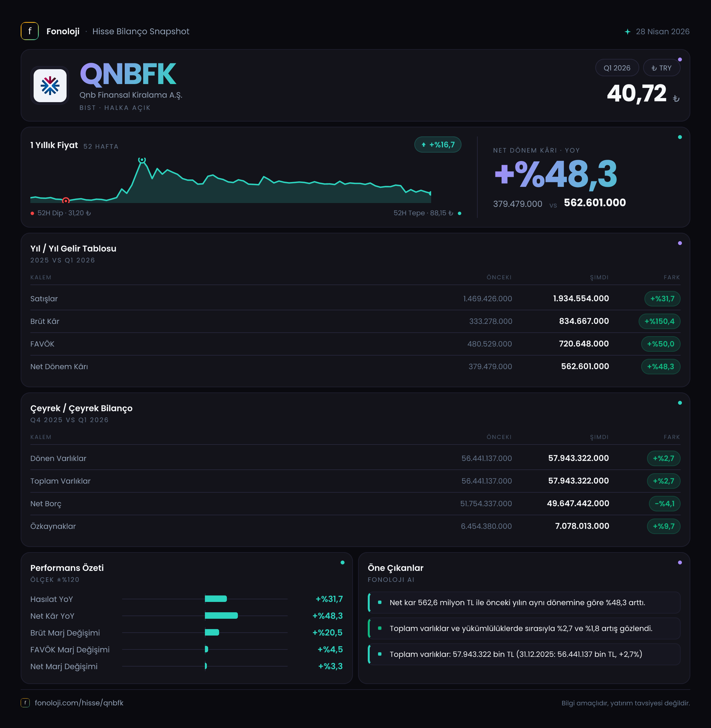Click the Fonoloji "f" logo in the header
This screenshot has height=728, width=711.
(29, 31)
